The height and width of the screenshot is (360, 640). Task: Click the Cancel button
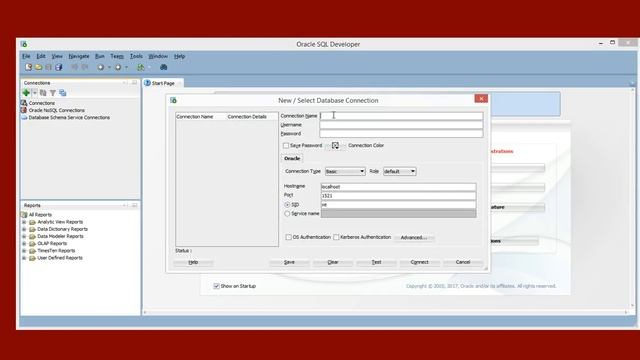tap(463, 262)
